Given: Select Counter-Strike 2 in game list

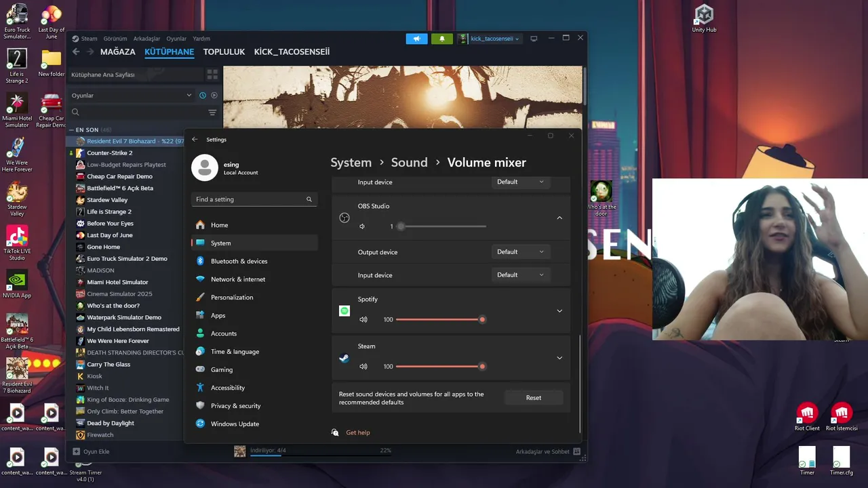Looking at the screenshot, I should coord(110,153).
